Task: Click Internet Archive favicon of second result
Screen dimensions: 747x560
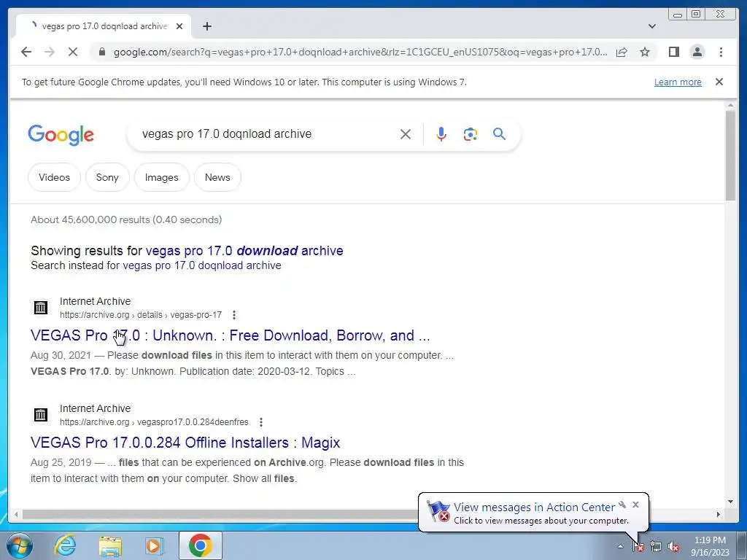Action: [41, 415]
